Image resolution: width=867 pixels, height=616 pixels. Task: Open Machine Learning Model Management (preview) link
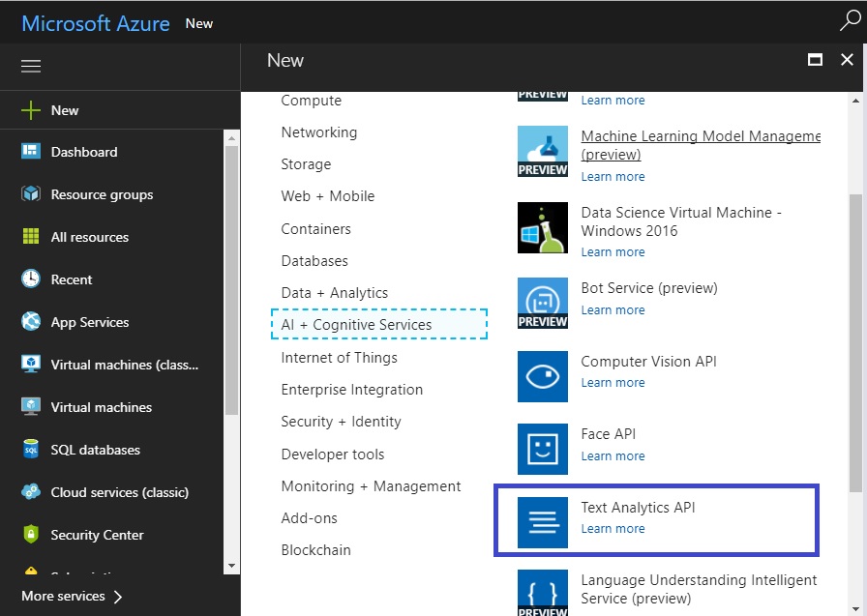pos(701,145)
